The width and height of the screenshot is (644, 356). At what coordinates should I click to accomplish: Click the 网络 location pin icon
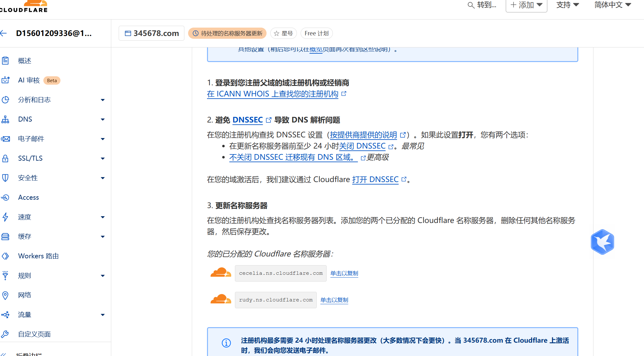pyautogui.click(x=5, y=295)
